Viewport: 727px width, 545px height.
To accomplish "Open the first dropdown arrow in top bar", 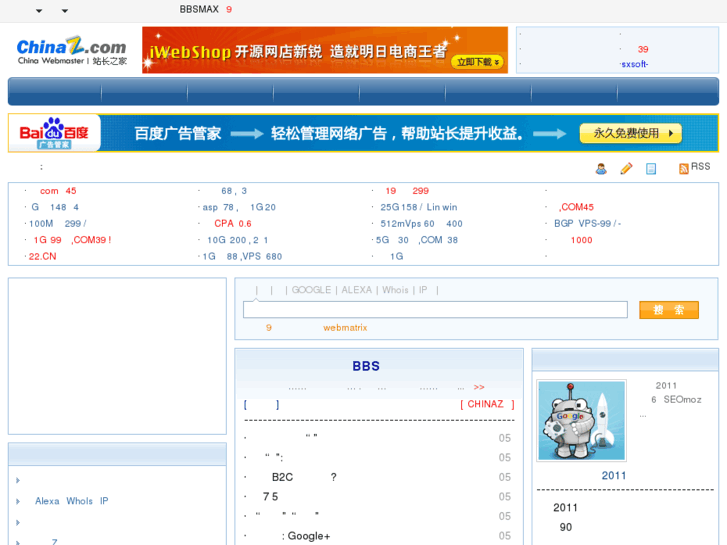I will tap(39, 11).
